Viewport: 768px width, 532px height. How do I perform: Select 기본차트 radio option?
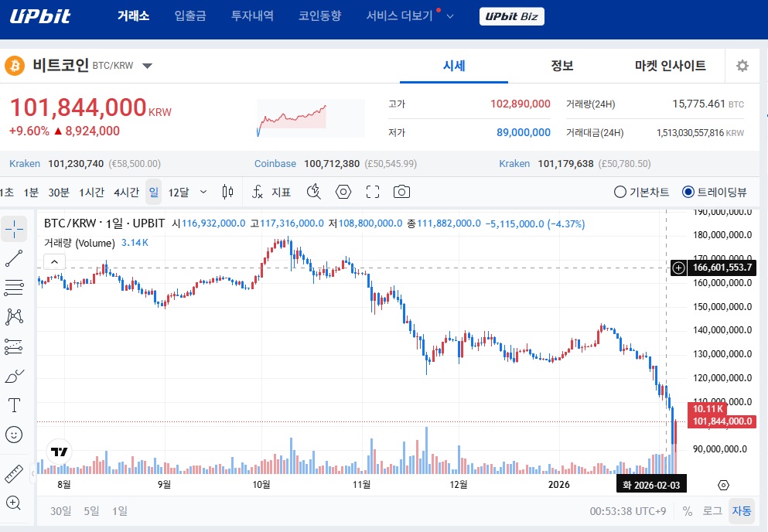(642, 192)
